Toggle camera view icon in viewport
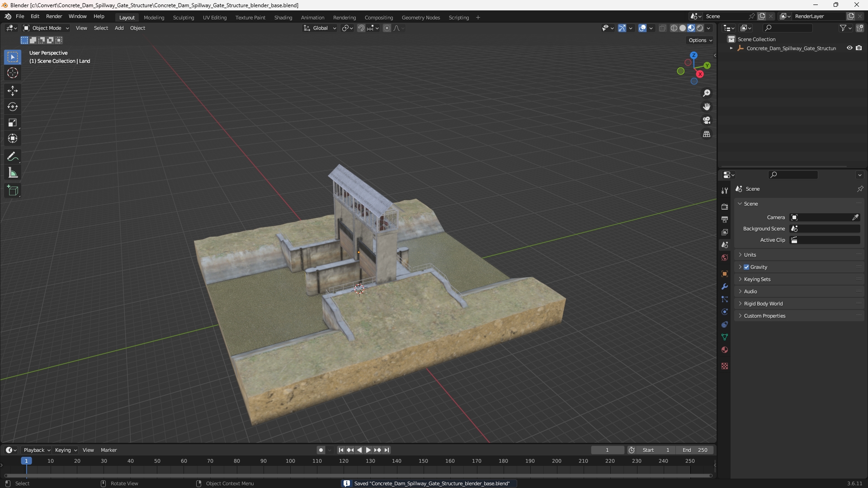This screenshot has width=868, height=488. pyautogui.click(x=707, y=120)
